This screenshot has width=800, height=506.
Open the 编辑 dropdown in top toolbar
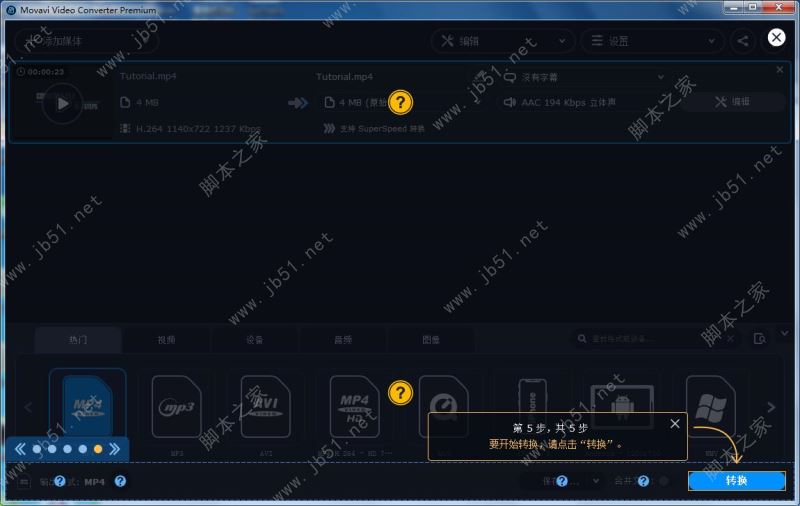(x=503, y=41)
